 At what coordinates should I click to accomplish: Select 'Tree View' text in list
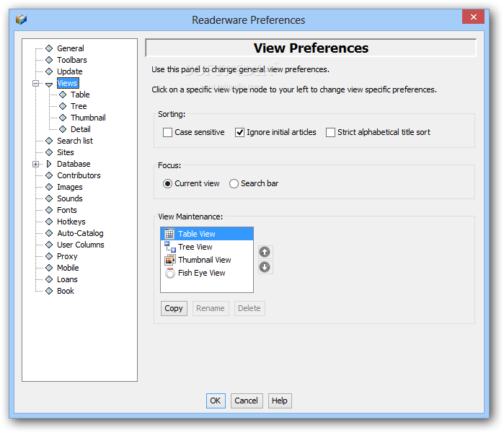pyautogui.click(x=195, y=247)
